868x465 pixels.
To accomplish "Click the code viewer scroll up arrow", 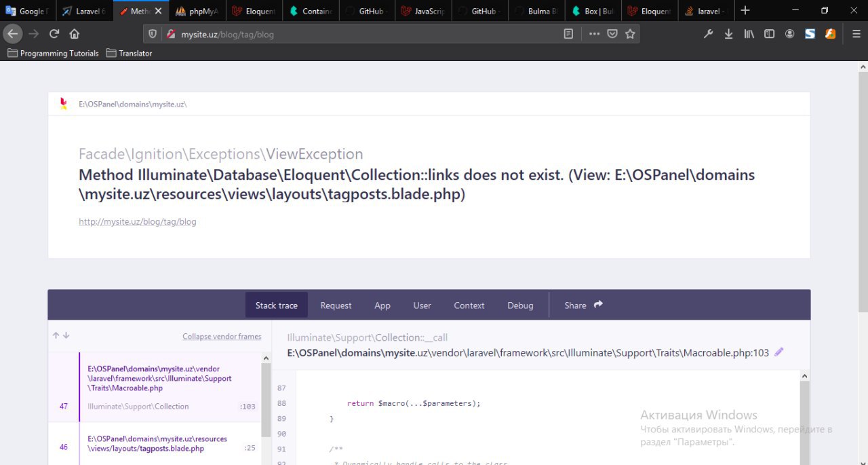I will pyautogui.click(x=805, y=375).
